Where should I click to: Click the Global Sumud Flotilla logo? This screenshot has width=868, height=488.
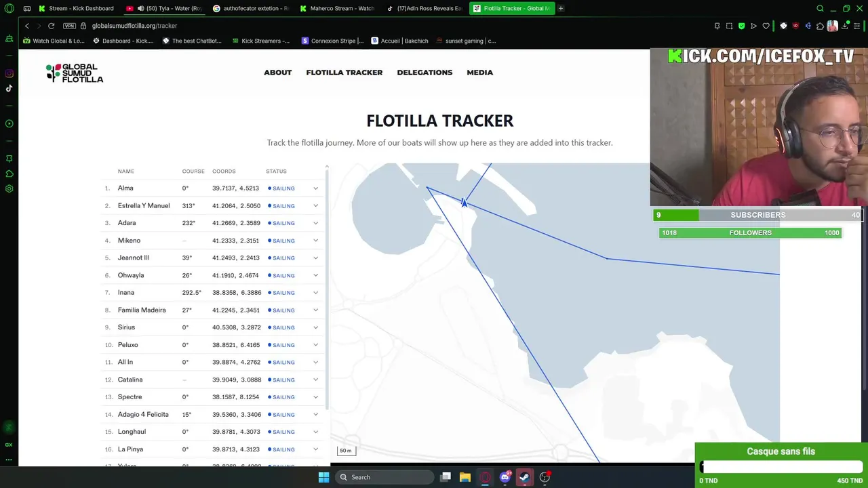[x=75, y=73]
